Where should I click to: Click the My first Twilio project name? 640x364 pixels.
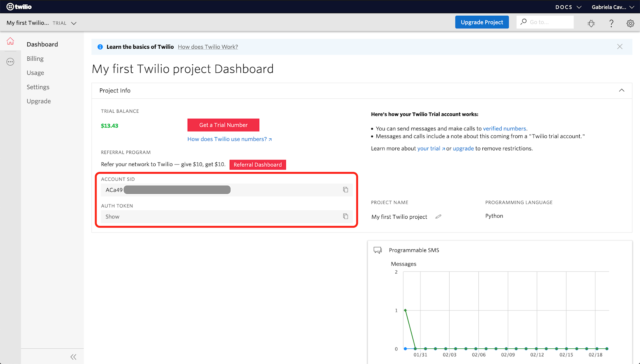(399, 217)
